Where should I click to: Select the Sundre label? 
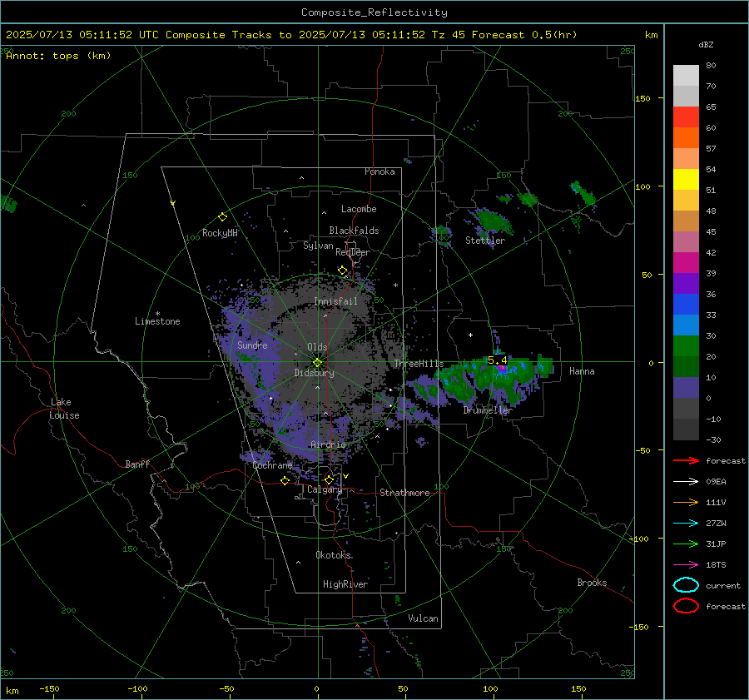pos(252,345)
